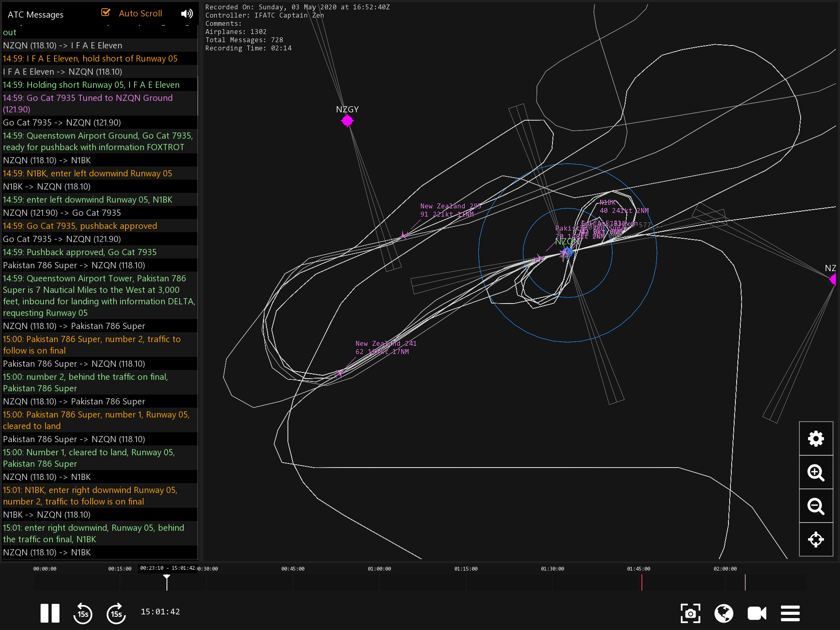Click the video camera icon
840x630 pixels.
tap(757, 614)
